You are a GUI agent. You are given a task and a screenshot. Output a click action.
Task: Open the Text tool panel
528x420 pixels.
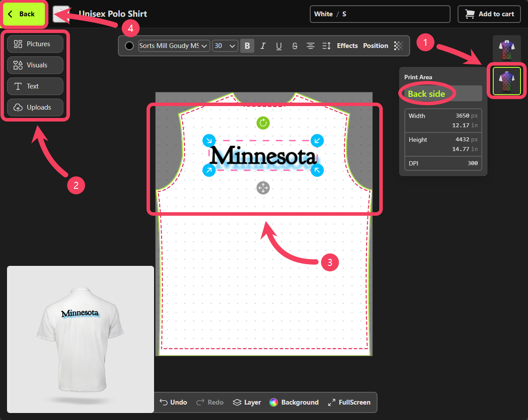35,86
